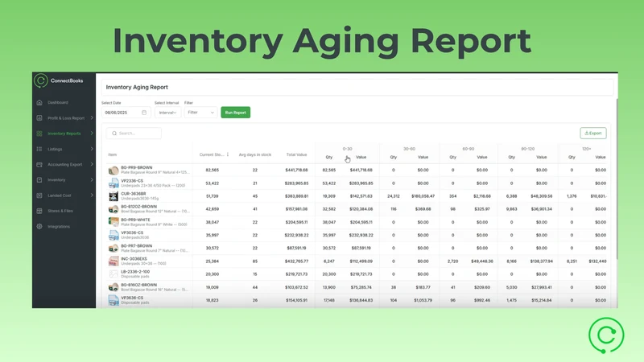Click the Dashboard home icon

[x=39, y=103]
